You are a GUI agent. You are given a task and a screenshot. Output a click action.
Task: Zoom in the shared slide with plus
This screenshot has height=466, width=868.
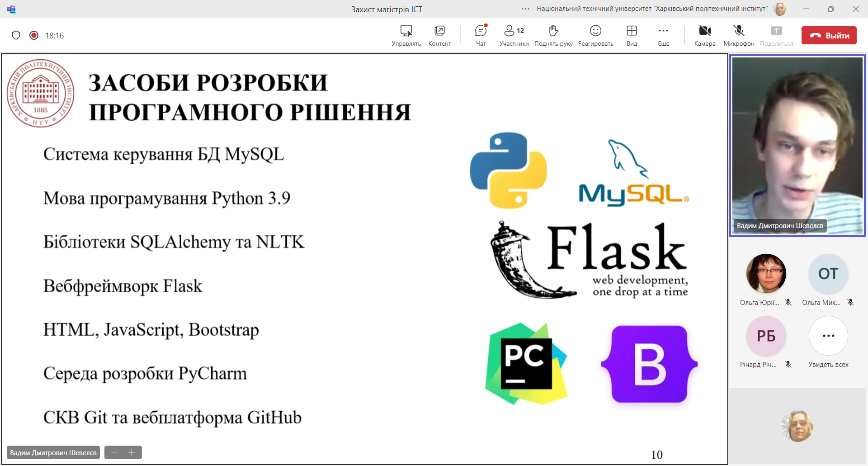coord(132,452)
